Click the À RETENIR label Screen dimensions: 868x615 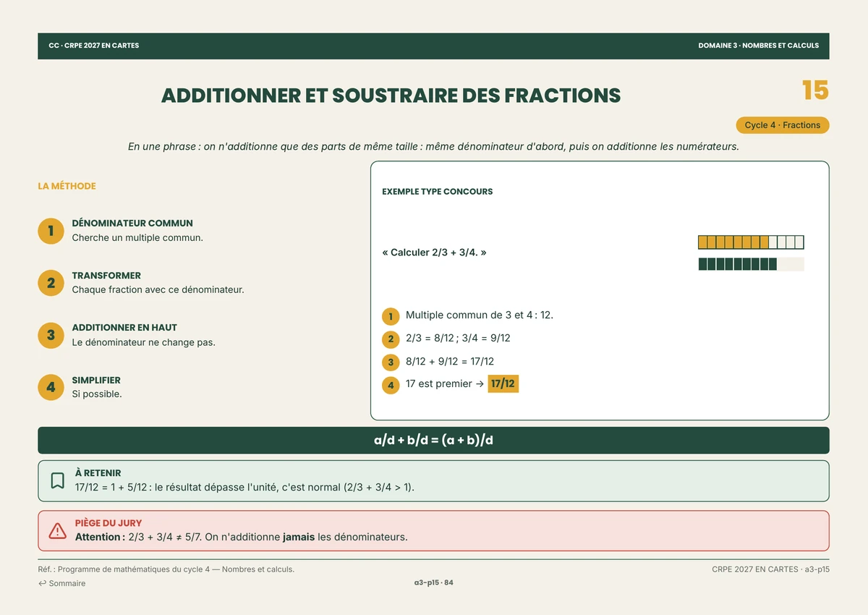click(98, 473)
